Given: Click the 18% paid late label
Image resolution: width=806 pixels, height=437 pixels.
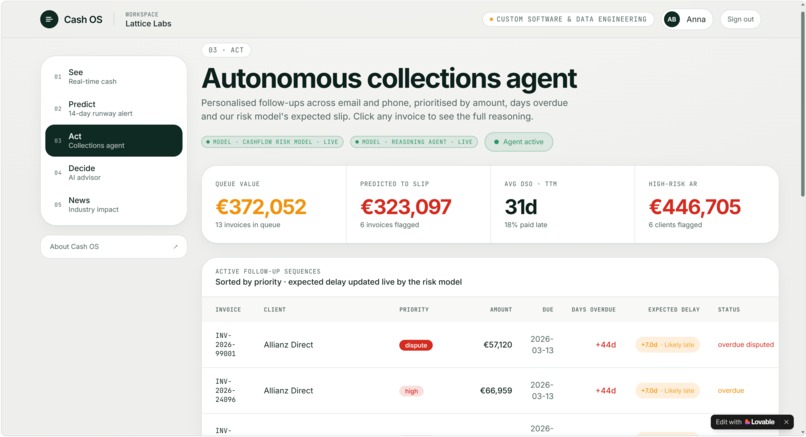Looking at the screenshot, I should (526, 225).
